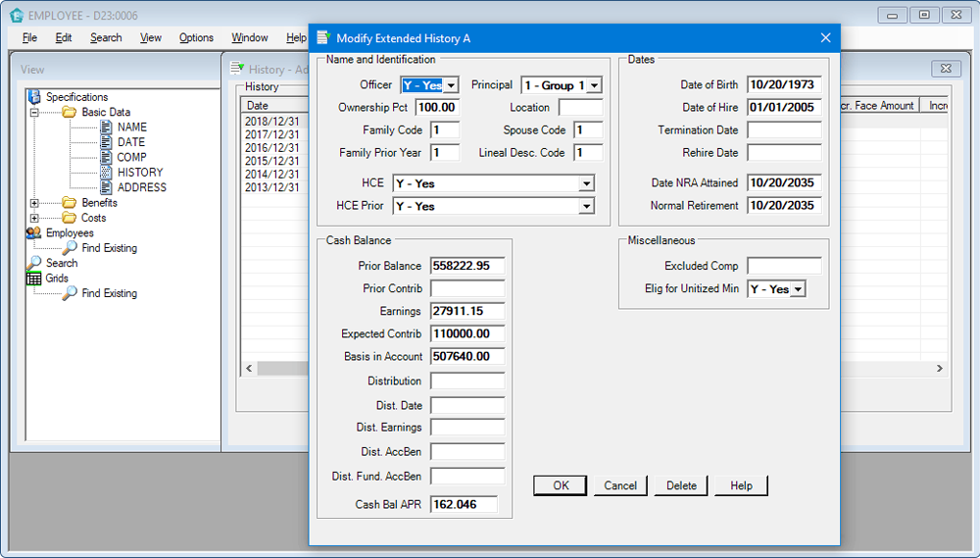The height and width of the screenshot is (558, 980).
Task: Open Elig for Unitized Min dropdown
Action: point(798,289)
